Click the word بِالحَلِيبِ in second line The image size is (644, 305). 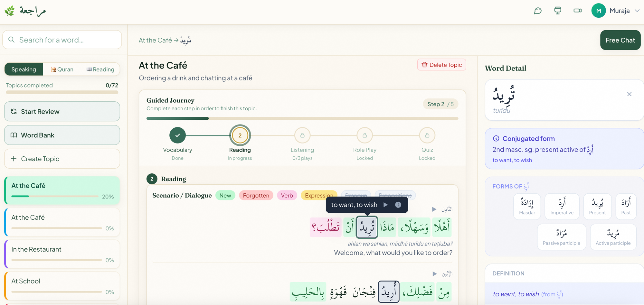point(308,292)
